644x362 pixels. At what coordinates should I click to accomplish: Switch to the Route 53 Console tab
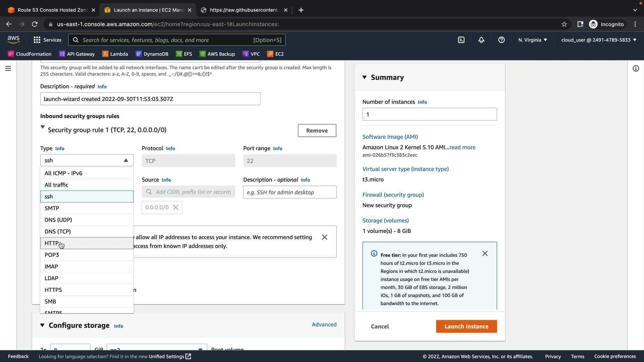51,10
